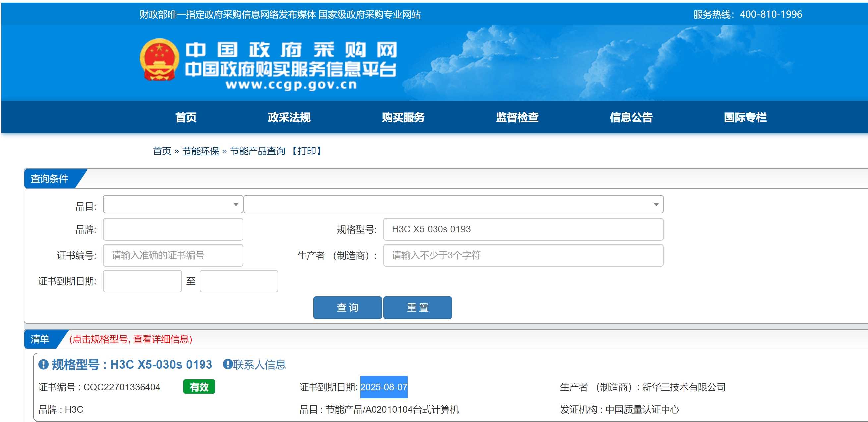Focus the 品牌 input field

(173, 229)
